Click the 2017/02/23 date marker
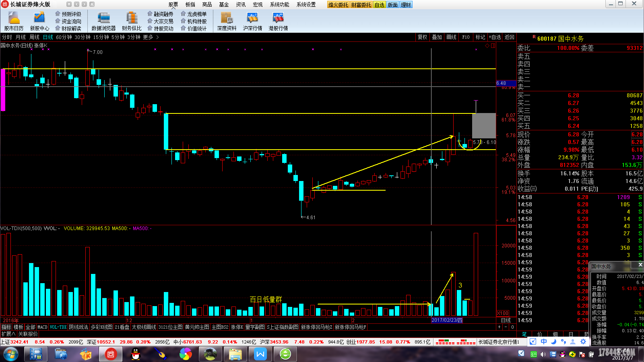 pyautogui.click(x=447, y=320)
